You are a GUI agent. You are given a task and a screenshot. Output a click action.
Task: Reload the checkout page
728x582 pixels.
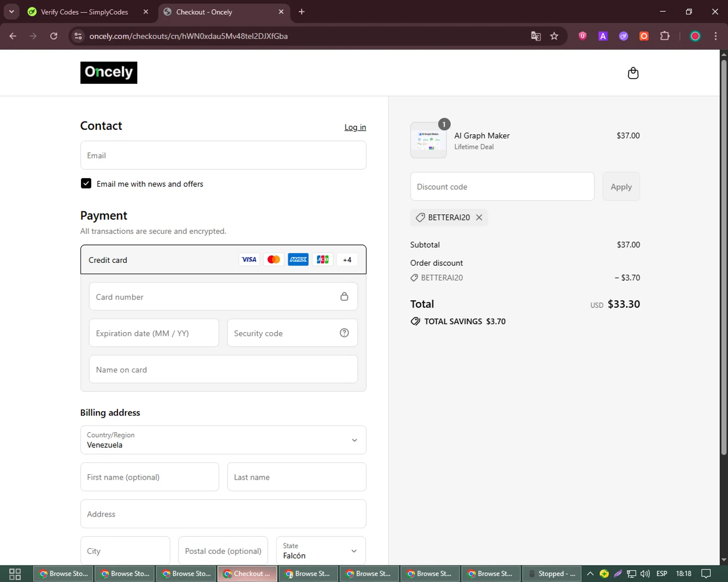[x=54, y=36]
